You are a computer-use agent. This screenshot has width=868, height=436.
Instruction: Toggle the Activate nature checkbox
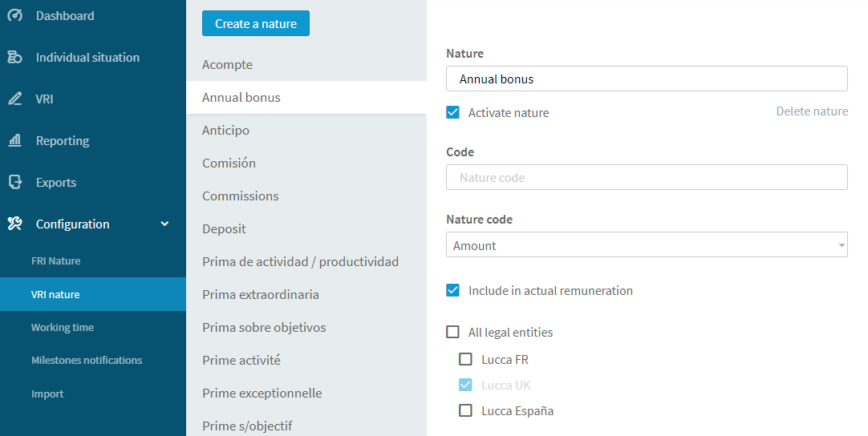[452, 112]
